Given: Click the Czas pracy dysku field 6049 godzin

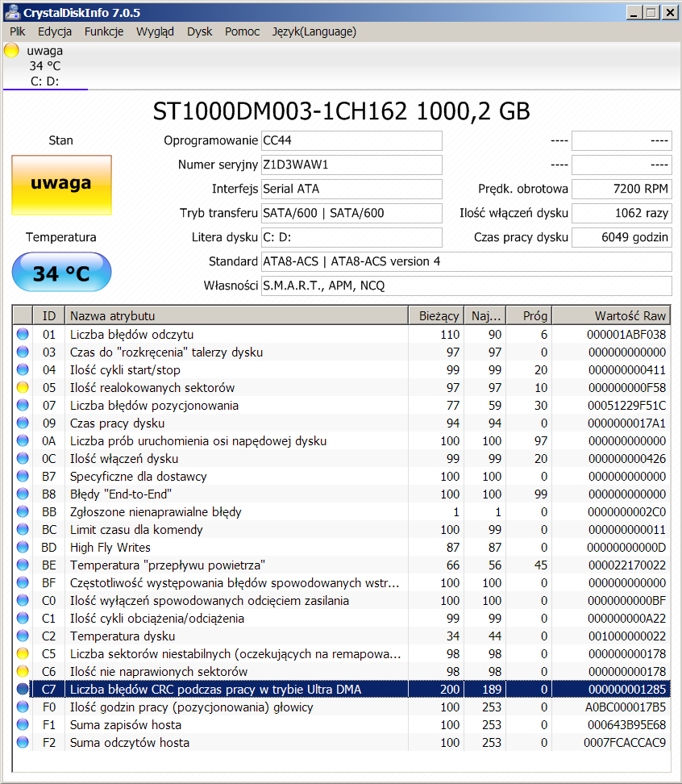Looking at the screenshot, I should tap(622, 237).
